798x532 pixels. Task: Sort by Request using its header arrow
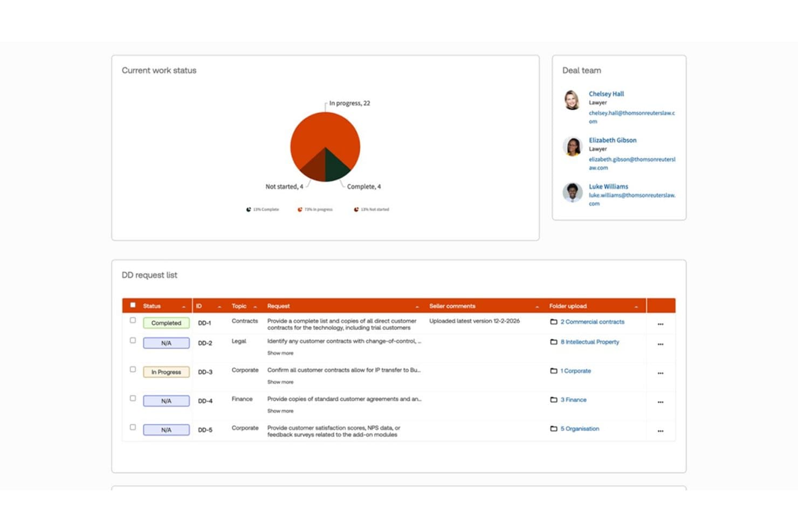417,307
